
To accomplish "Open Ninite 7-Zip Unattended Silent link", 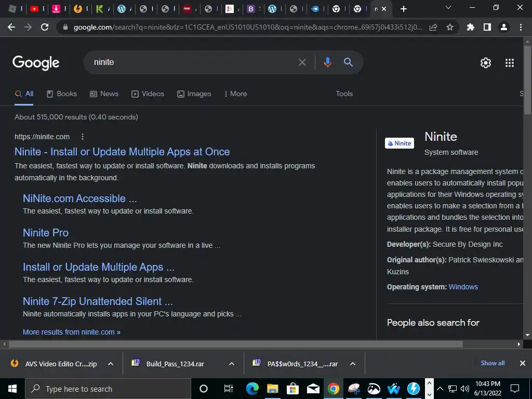I will pyautogui.click(x=98, y=301).
